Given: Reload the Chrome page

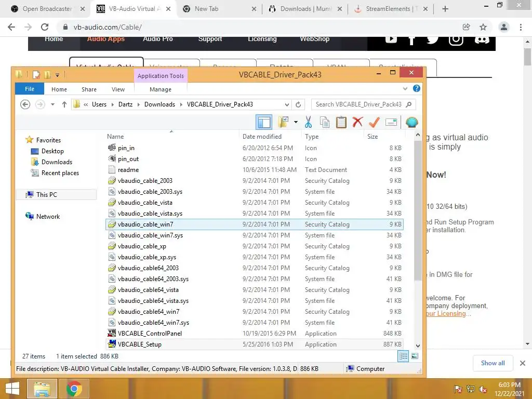Looking at the screenshot, I should click(x=45, y=27).
